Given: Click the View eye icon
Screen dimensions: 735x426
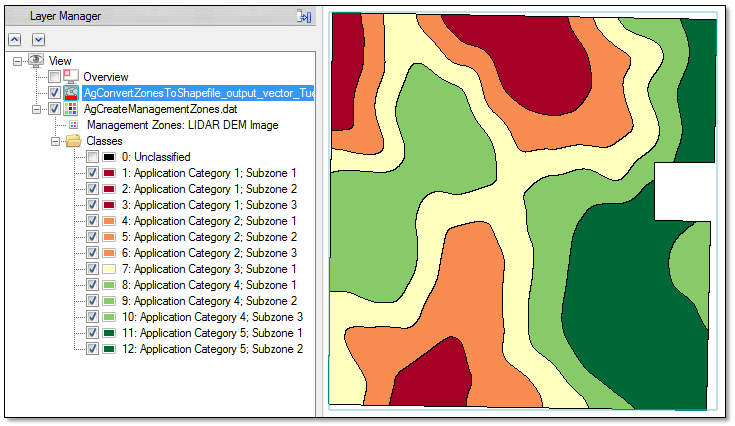Looking at the screenshot, I should pos(36,61).
